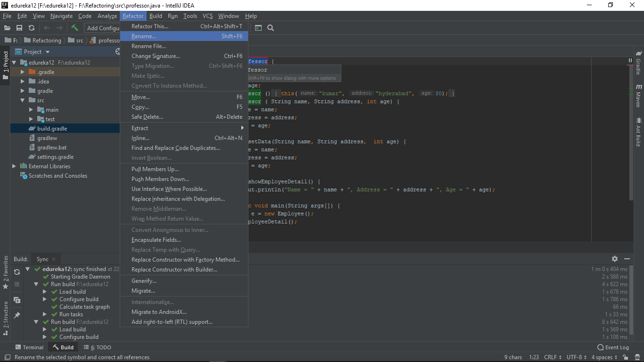Open Scratches and Consoles node
The image size is (644, 362).
58,176
